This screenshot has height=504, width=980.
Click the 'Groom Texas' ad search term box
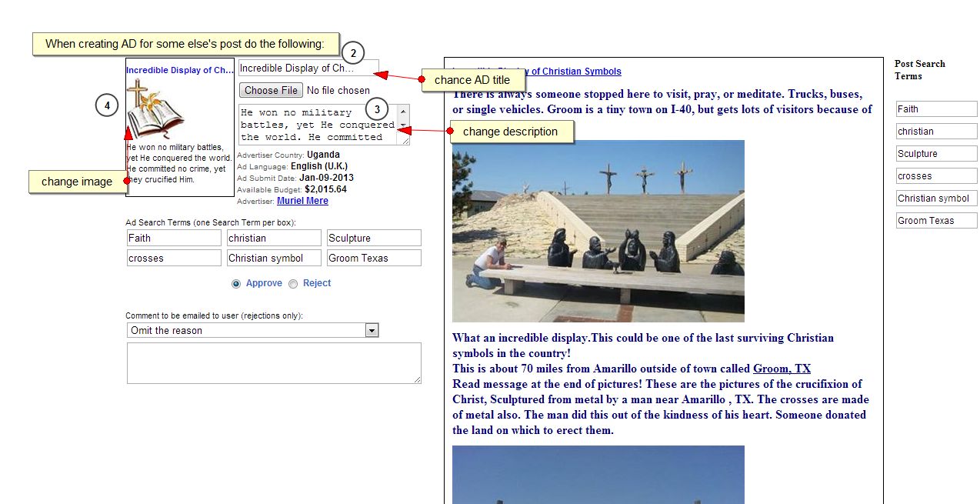(374, 258)
